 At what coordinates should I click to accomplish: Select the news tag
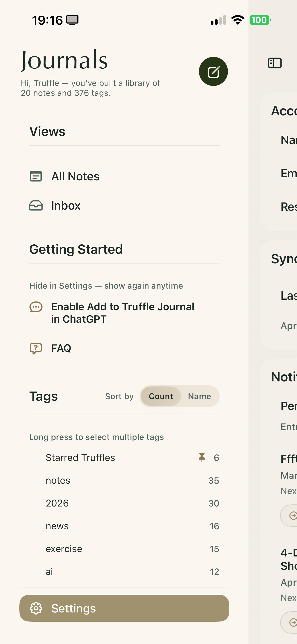[124, 526]
